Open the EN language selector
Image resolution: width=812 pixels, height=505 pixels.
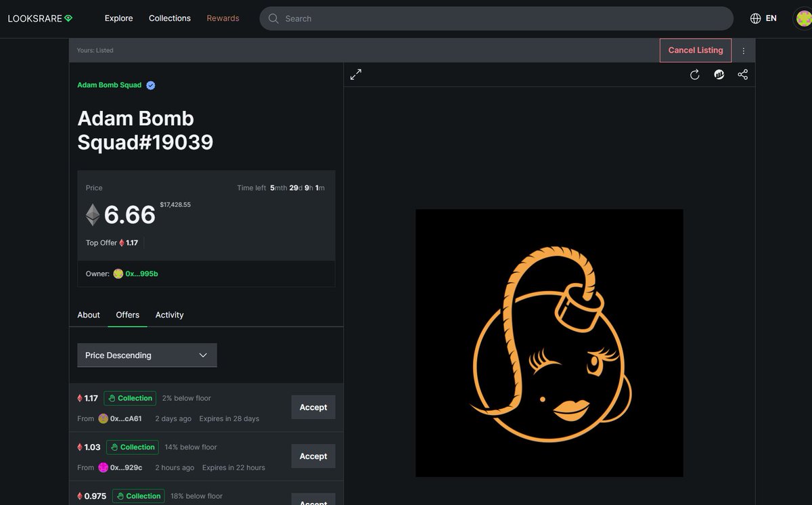coord(771,18)
